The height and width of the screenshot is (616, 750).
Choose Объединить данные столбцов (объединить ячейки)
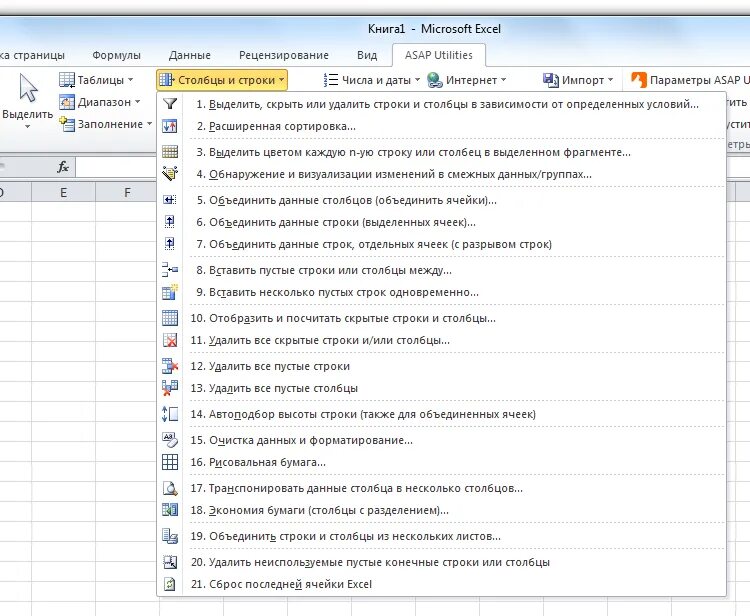pos(442,200)
